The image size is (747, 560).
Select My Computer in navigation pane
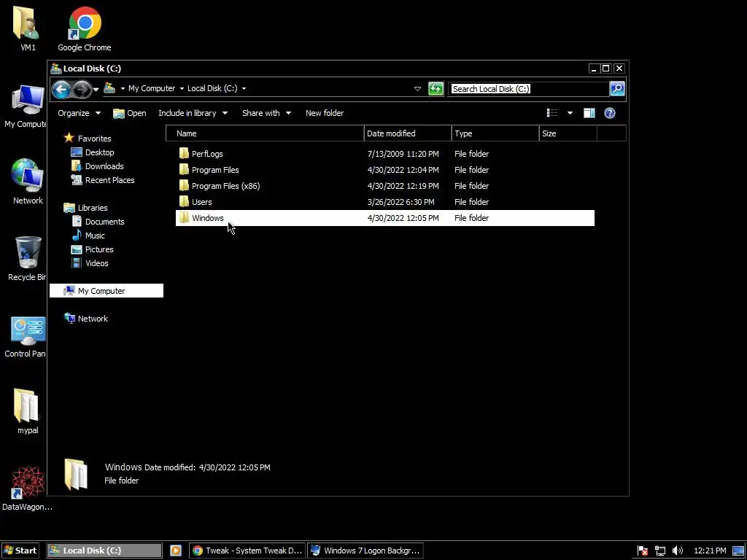107,290
